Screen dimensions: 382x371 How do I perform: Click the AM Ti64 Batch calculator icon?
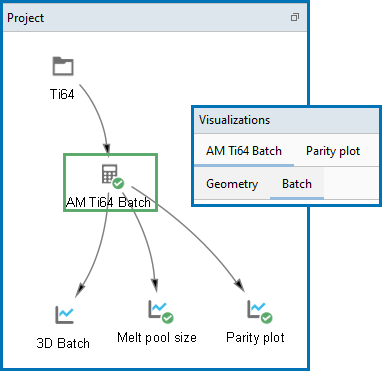tap(109, 174)
